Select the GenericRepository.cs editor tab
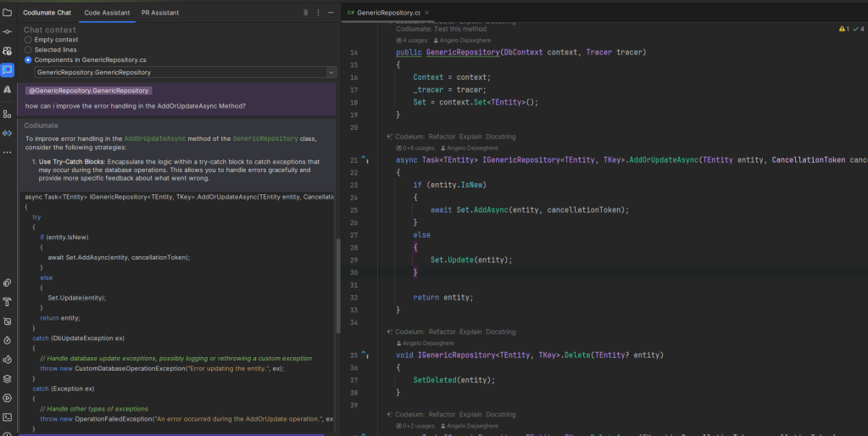The height and width of the screenshot is (436, 868). [388, 12]
